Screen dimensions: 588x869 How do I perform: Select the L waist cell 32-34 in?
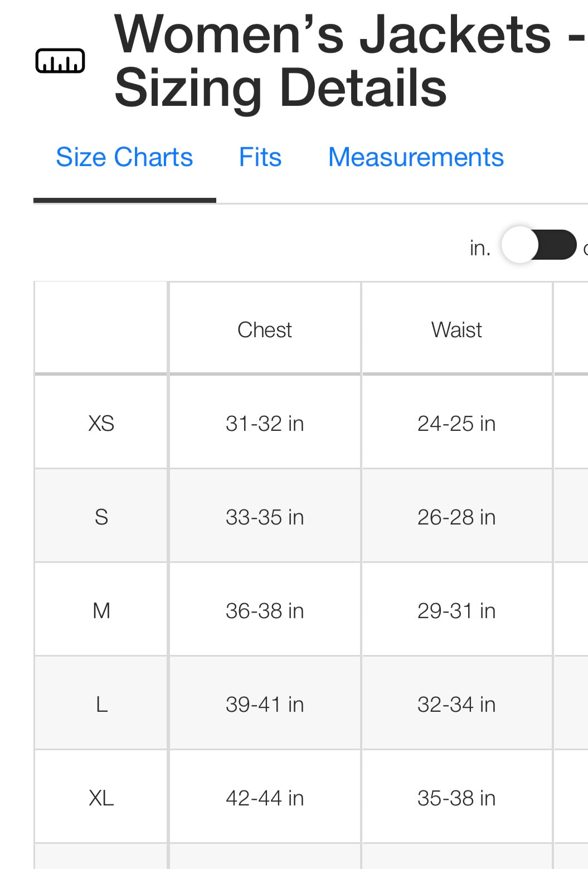(x=456, y=705)
